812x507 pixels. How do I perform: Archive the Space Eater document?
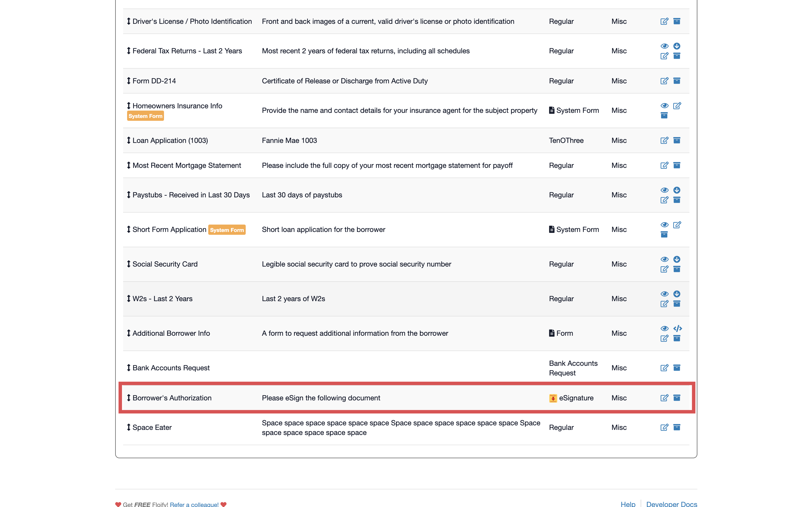[677, 427]
